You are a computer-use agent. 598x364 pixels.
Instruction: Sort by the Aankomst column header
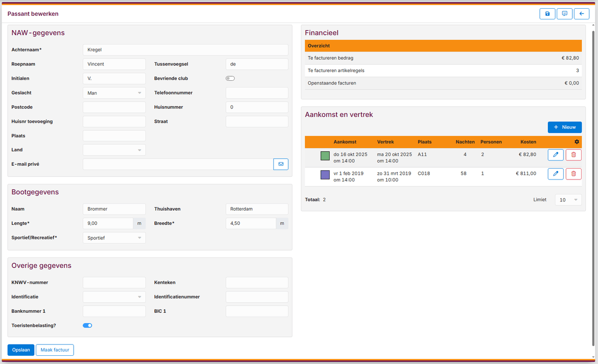coord(344,142)
